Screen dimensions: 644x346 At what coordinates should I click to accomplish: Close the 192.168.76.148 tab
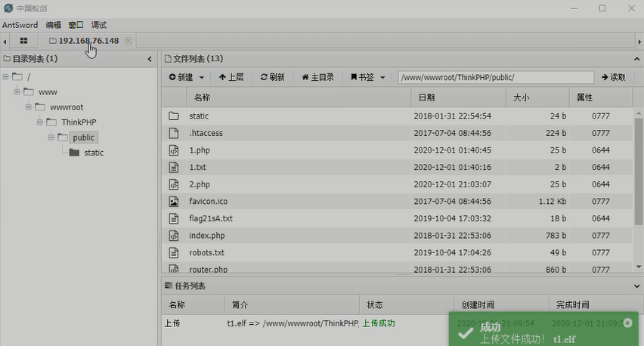coord(128,41)
